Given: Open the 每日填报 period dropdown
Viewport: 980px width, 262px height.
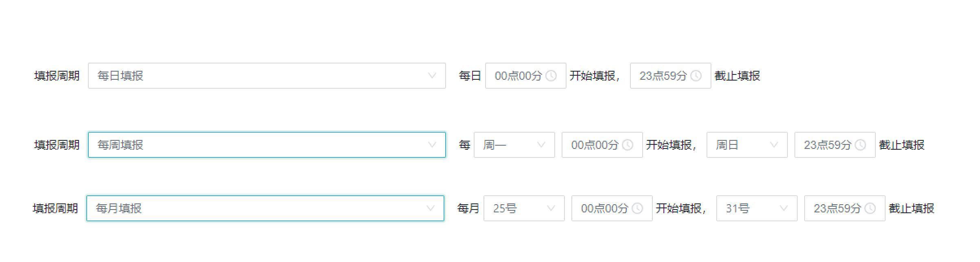Looking at the screenshot, I should tap(267, 76).
